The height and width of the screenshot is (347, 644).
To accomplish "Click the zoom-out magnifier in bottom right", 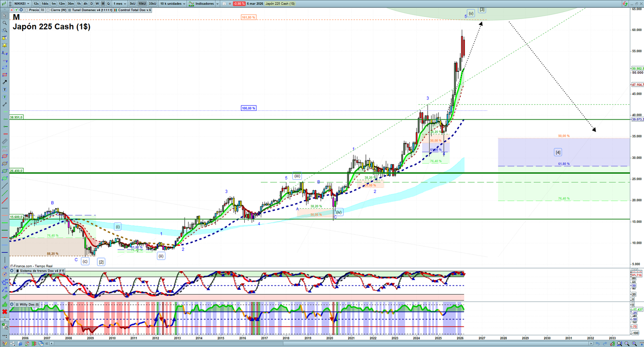I will [x=627, y=344].
